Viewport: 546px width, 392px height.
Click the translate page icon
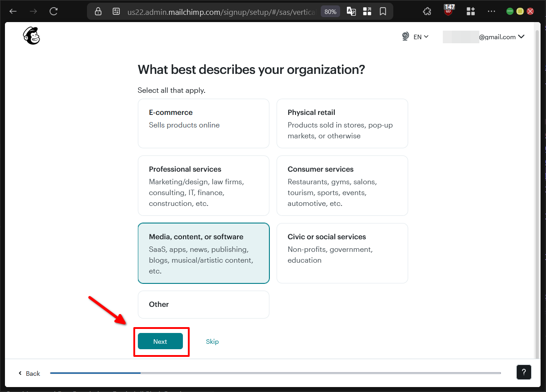(351, 11)
